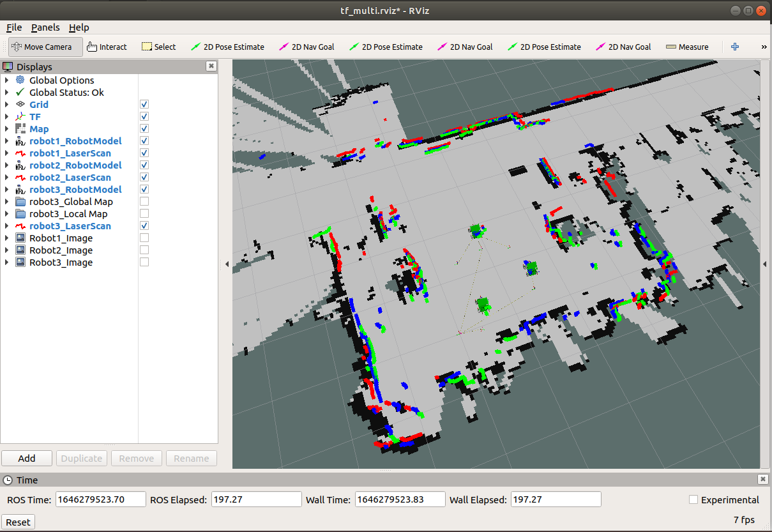The height and width of the screenshot is (532, 772).
Task: Choose the Select tool in toolbar
Action: pos(158,47)
